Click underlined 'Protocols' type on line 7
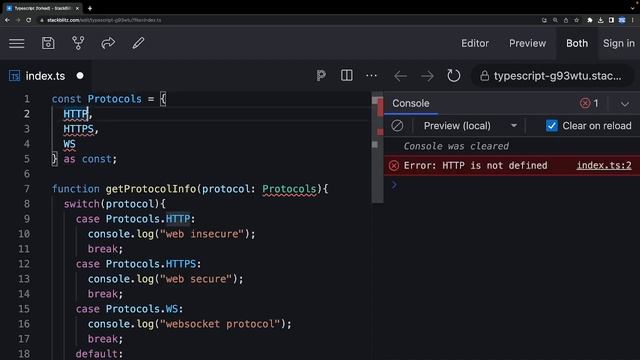The image size is (640, 360). click(x=289, y=189)
